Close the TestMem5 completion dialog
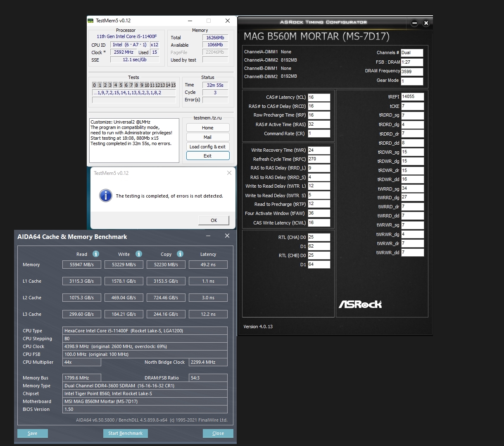The image size is (504, 446). click(229, 173)
